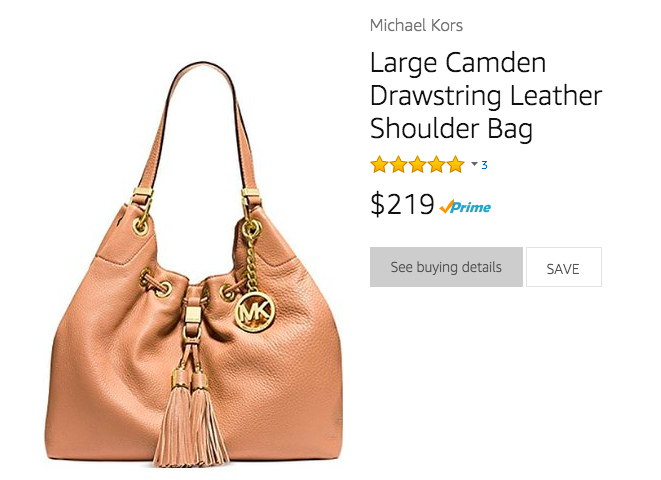Click the first rating star
Viewport: 661px width, 480px height.
[x=379, y=164]
